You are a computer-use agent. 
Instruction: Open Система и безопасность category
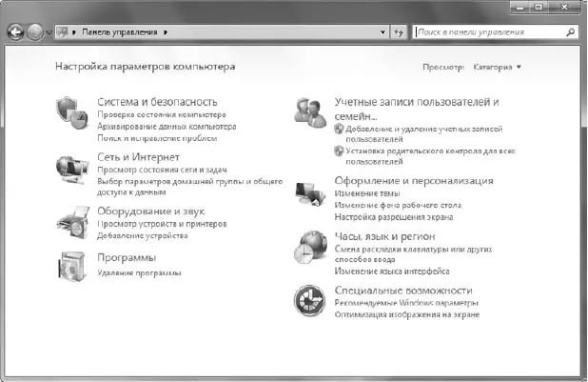(x=157, y=102)
